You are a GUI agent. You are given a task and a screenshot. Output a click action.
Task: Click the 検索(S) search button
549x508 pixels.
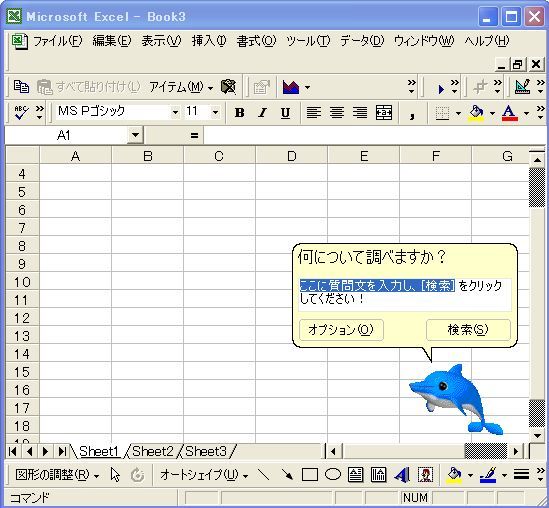pos(468,329)
